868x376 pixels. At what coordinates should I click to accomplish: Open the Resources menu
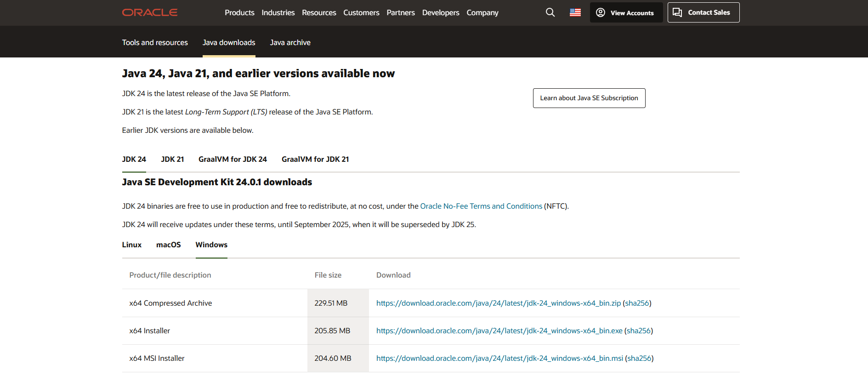319,12
